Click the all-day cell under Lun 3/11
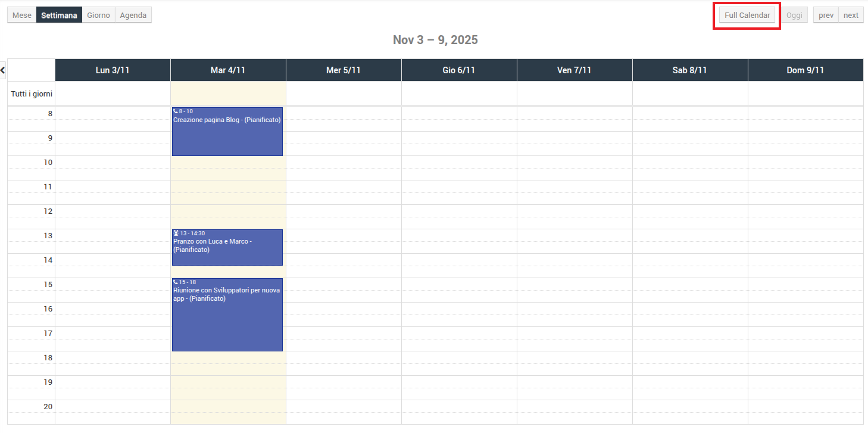This screenshot has width=868, height=433. tap(113, 94)
